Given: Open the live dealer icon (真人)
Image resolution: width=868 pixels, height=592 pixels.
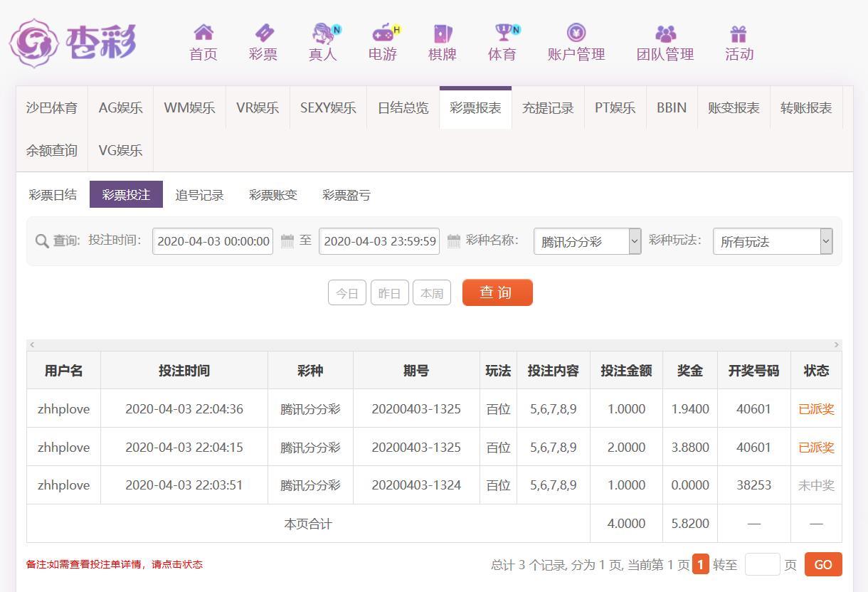Looking at the screenshot, I should coord(324,33).
